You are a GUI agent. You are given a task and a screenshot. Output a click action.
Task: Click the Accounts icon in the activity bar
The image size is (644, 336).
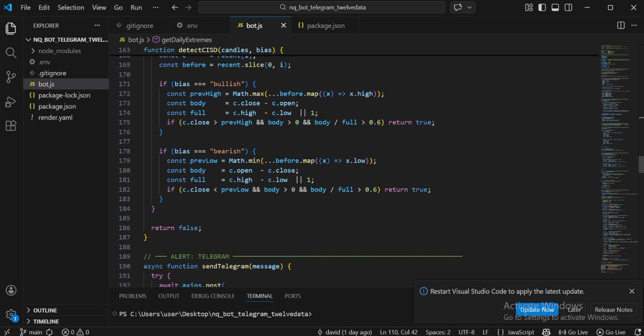coord(11,290)
